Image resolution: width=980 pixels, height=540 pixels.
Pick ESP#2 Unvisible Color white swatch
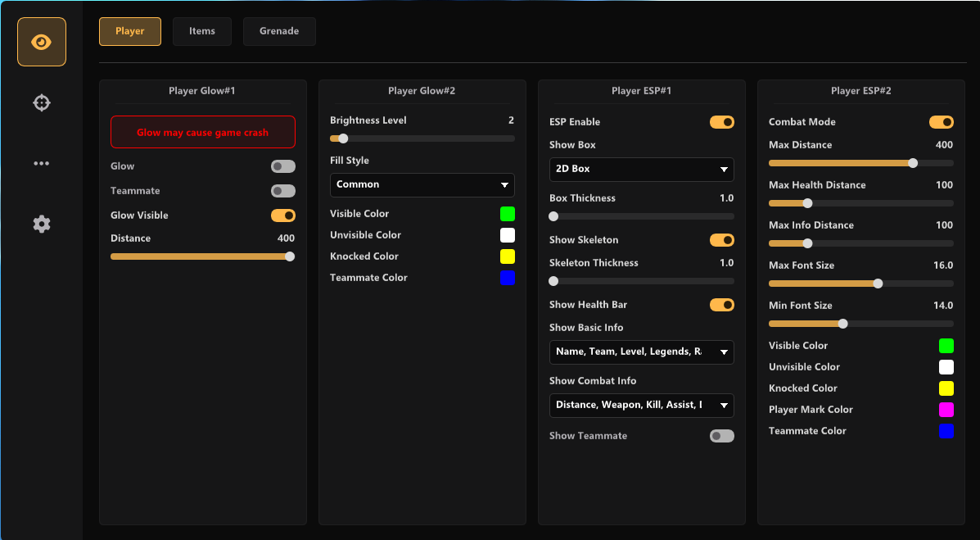(x=946, y=367)
